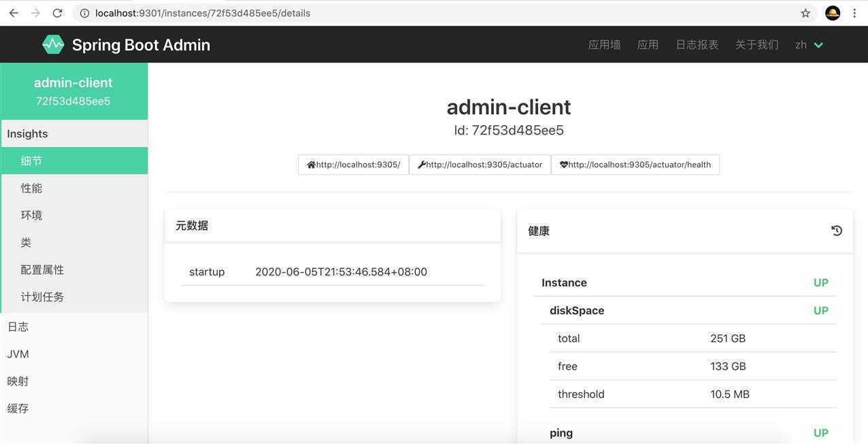Open the http://localhost:9305/actuator link button
Screen dimensions: 868x444
click(480, 165)
